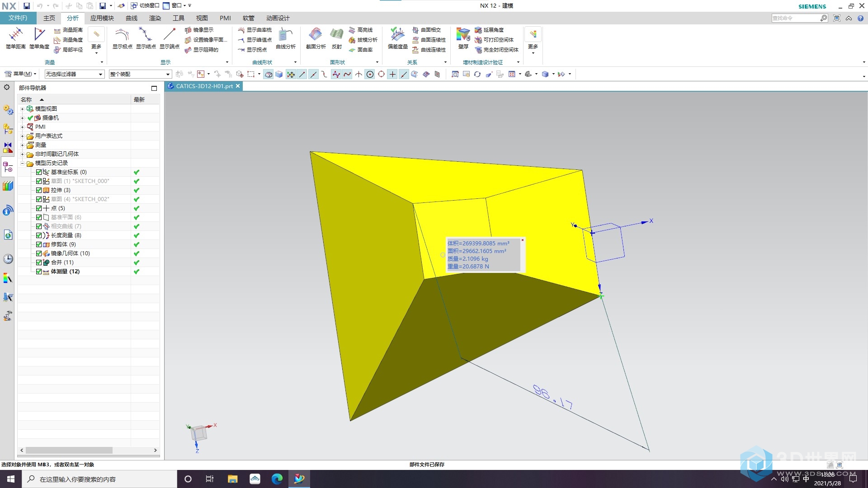Image resolution: width=868 pixels, height=488 pixels.
Task: Click 镜像显示 mirror display tool
Action: tap(199, 30)
